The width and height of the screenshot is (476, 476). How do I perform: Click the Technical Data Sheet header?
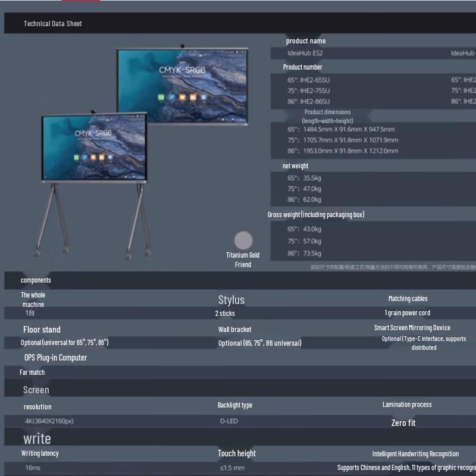pyautogui.click(x=53, y=24)
